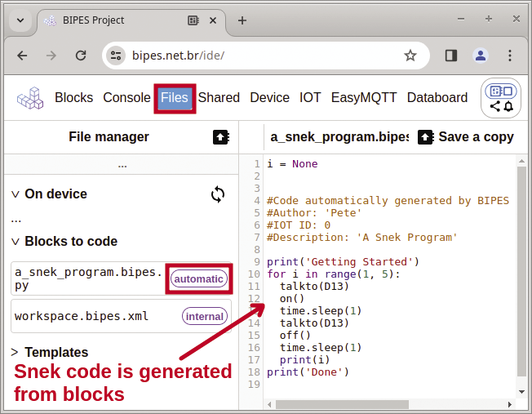Viewport: 532px width, 414px height.
Task: Click the BIPES cubes logo
Action: (x=30, y=98)
